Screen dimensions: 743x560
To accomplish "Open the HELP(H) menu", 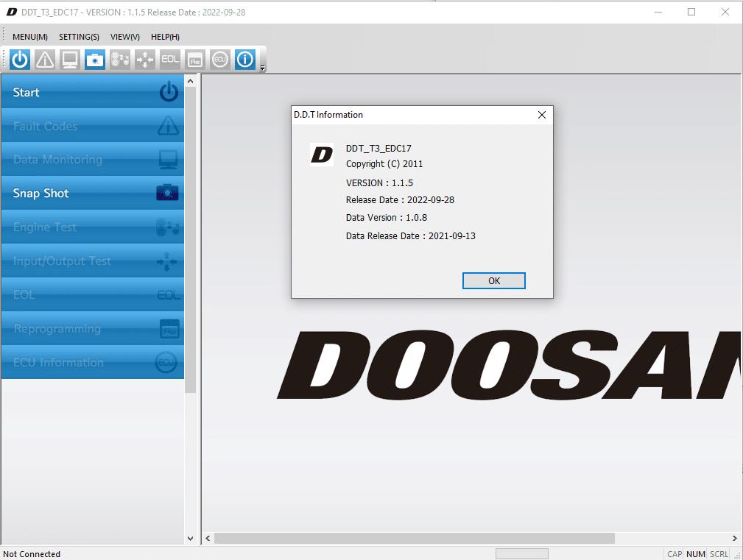I will tap(165, 37).
